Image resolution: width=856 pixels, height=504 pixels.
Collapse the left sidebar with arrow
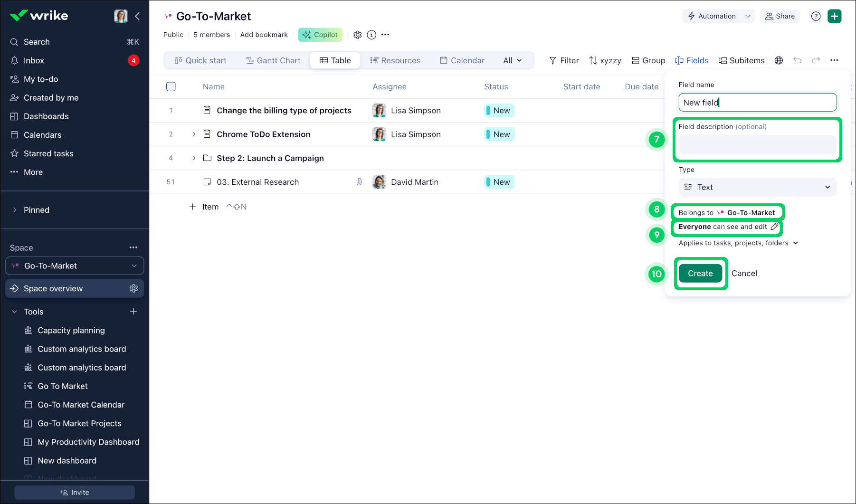137,16
